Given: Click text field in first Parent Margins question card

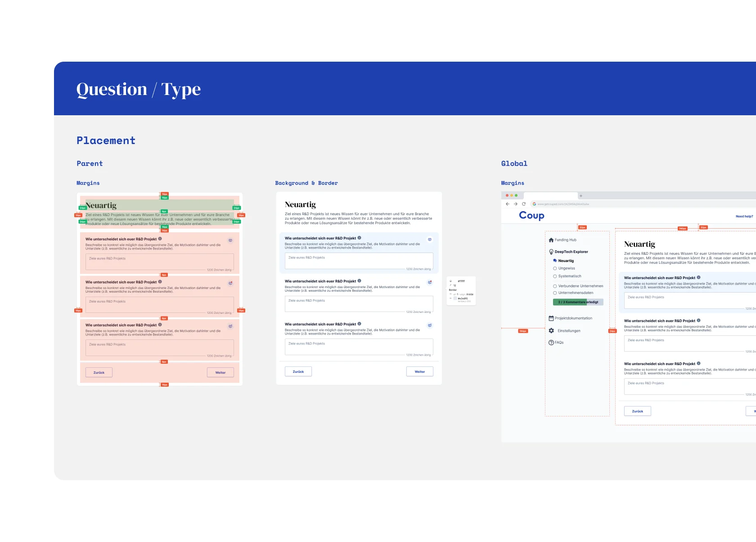Looking at the screenshot, I should click(160, 262).
